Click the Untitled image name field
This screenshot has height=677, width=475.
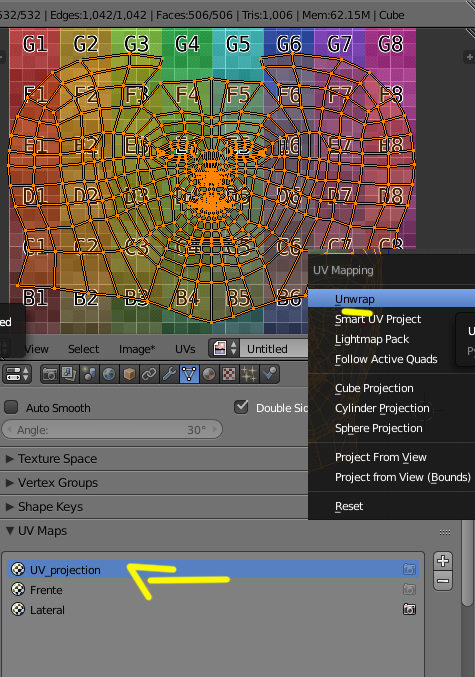[275, 348]
